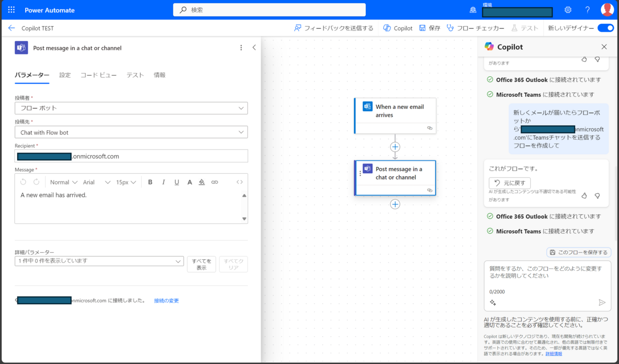
Task: Open the テスト tab in the action panel
Action: [x=135, y=75]
